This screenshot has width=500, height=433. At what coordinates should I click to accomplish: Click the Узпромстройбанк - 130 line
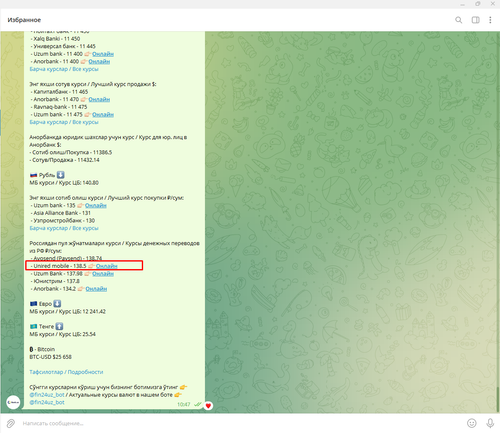tap(63, 221)
